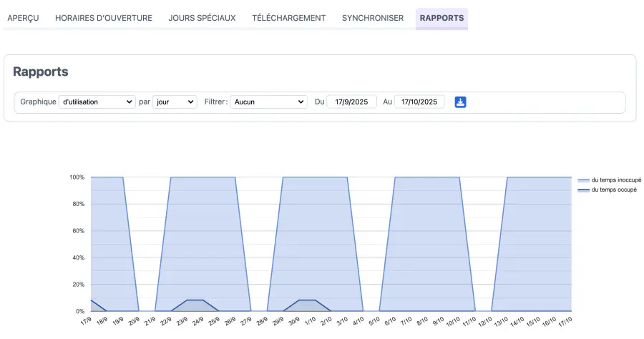Open the Synchroniser tab
644x339 pixels.
(373, 18)
